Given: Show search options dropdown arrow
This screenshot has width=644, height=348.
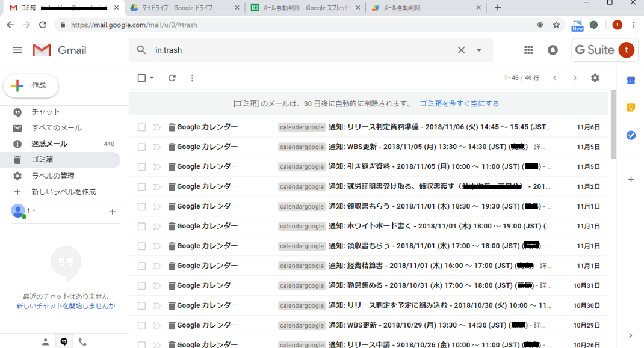Looking at the screenshot, I should [479, 50].
